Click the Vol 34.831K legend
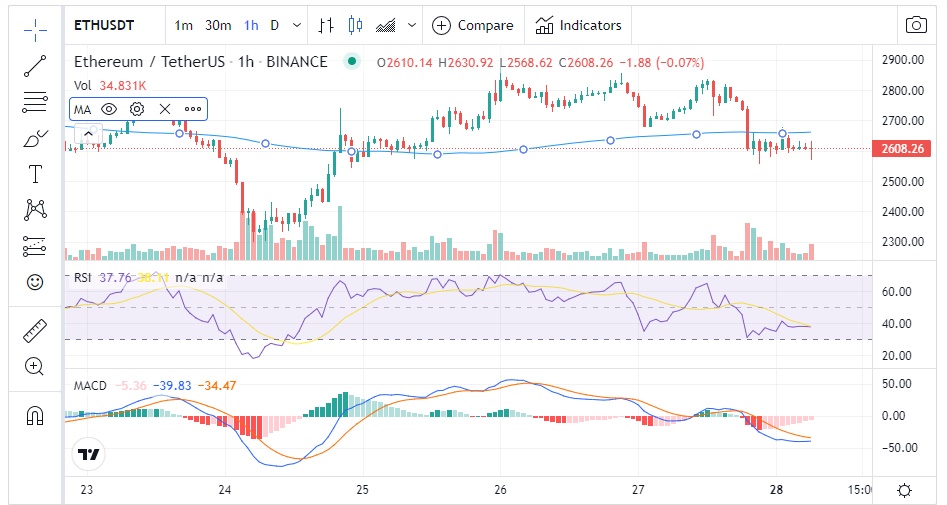The image size is (947, 505). click(x=110, y=86)
